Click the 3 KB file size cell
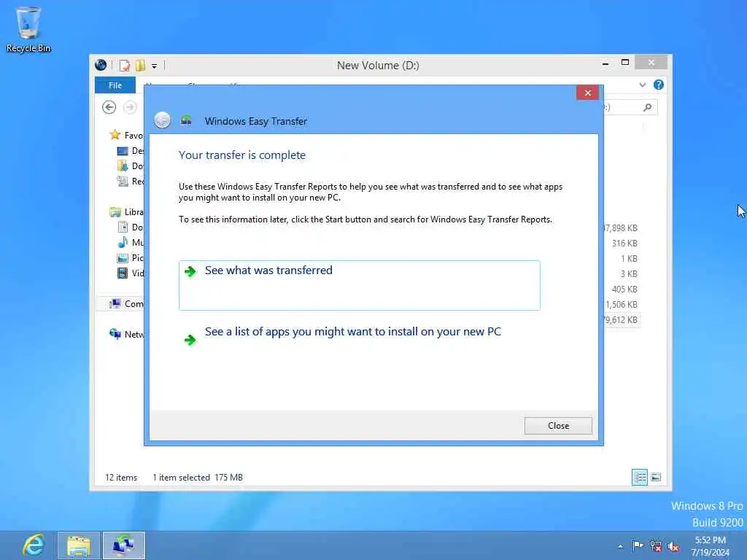The image size is (747, 560). 628,274
